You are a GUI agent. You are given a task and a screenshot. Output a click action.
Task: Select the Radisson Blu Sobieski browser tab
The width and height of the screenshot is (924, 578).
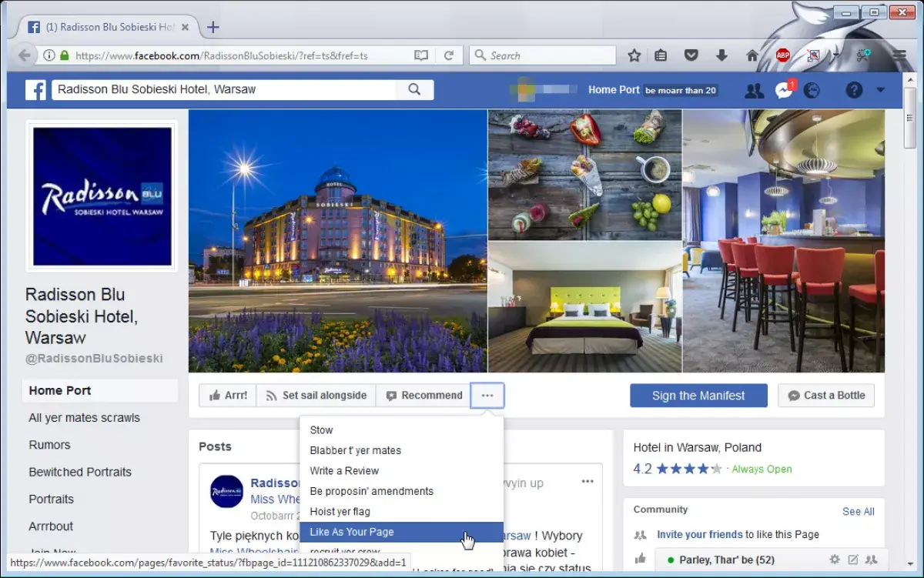click(x=109, y=27)
